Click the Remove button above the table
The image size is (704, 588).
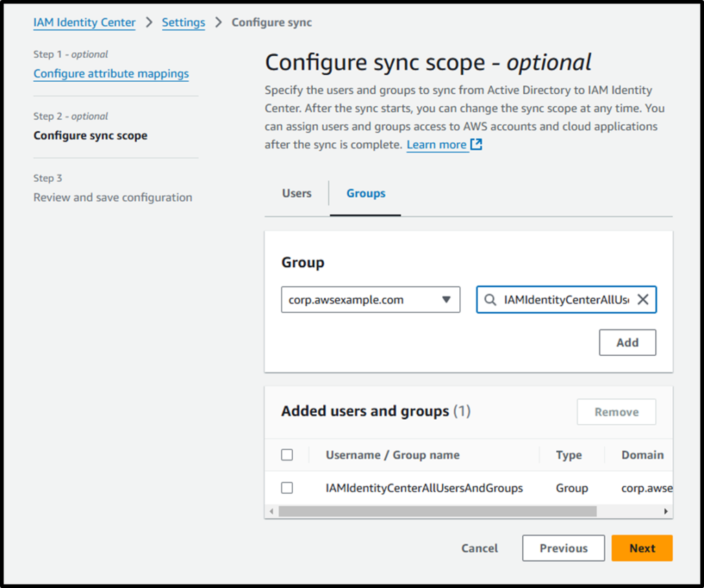point(616,411)
